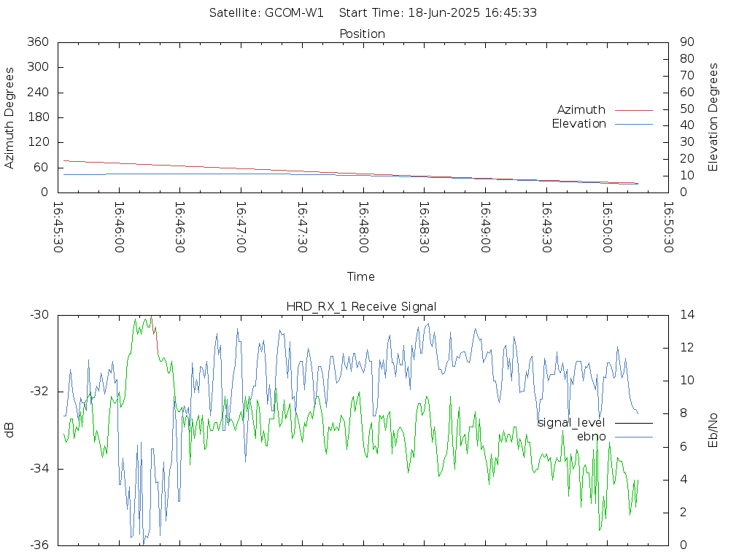Click the 16:49:00 time tick label
Screen dimensions: 747x560
485,227
